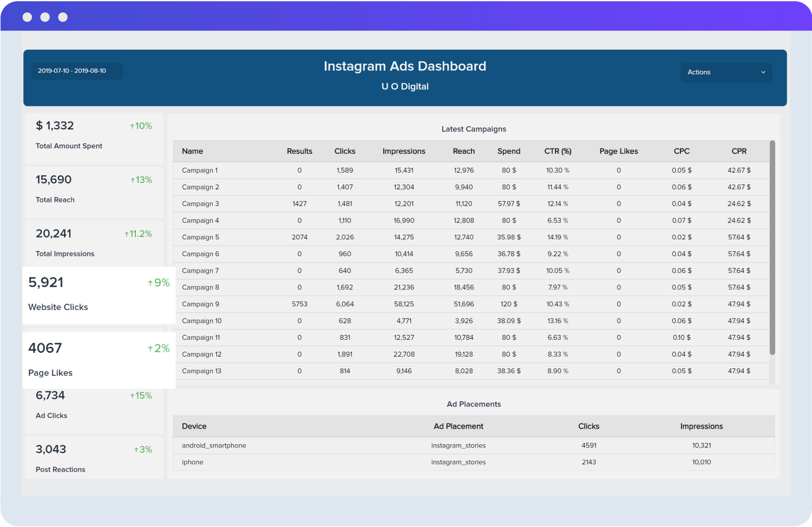Click the Campaign 11 row name
The height and width of the screenshot is (527, 812).
click(201, 338)
